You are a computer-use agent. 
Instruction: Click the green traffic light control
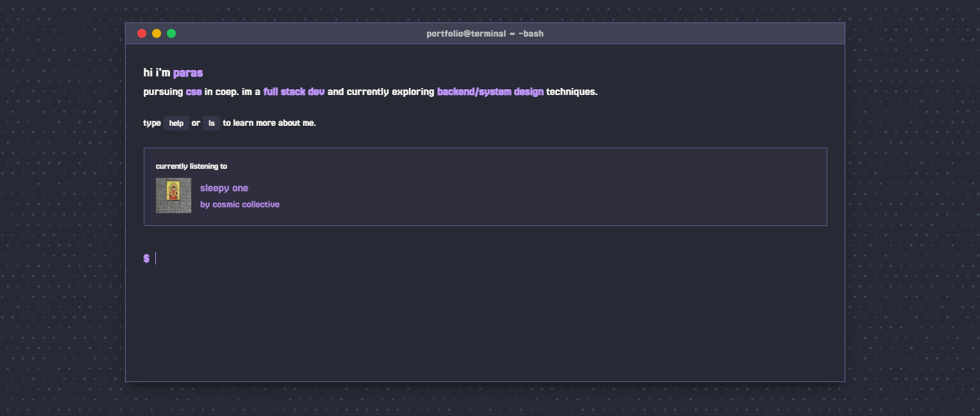pos(171,33)
